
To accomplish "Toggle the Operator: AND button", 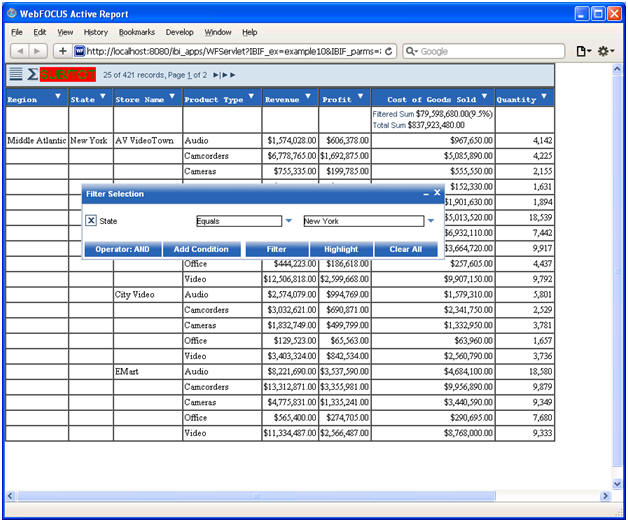I will (x=123, y=249).
